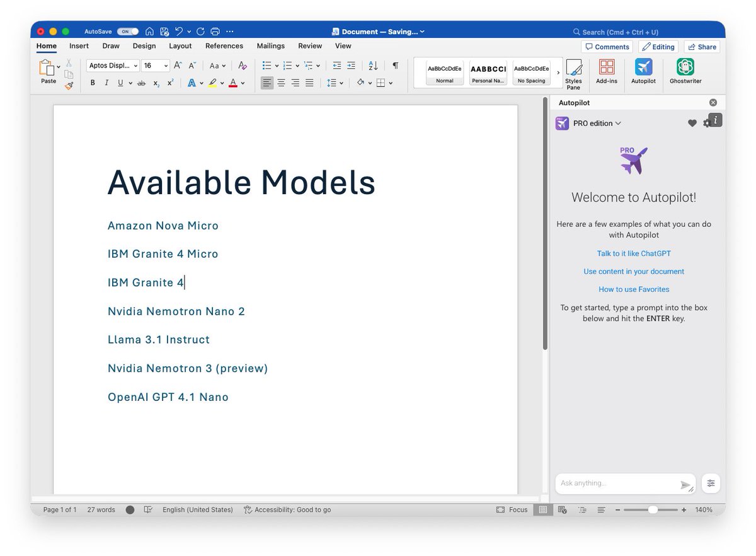Click the Print icon
Viewport: 756px width, 556px height.
[x=215, y=32]
